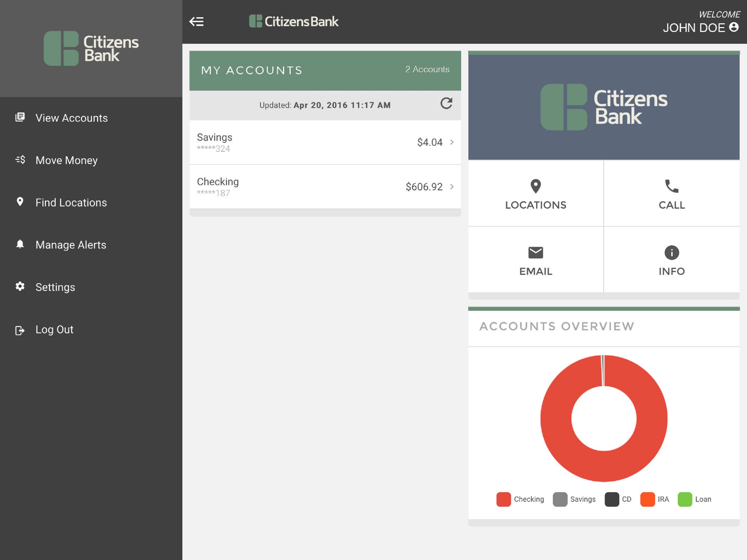Click the LOCATIONS label in the contact panel
Screen dimensions: 747x560
(536, 205)
